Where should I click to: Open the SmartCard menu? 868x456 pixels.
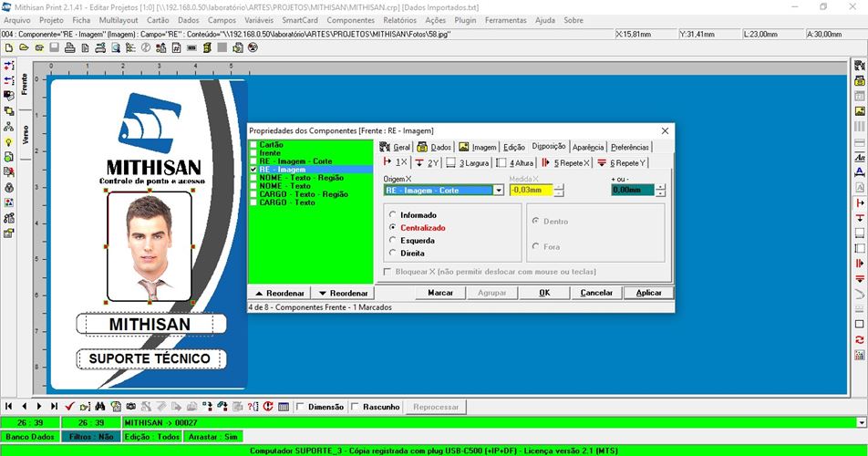[300, 20]
